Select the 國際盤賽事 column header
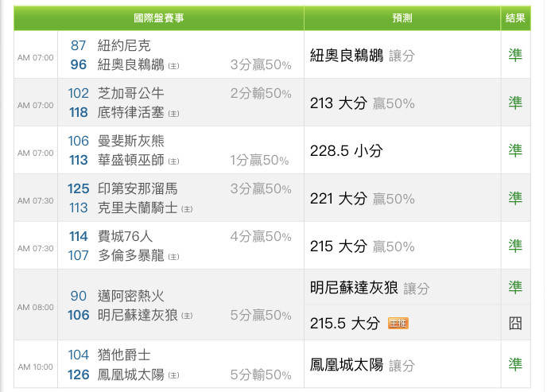Viewport: 551px width, 392px height. pos(159,18)
